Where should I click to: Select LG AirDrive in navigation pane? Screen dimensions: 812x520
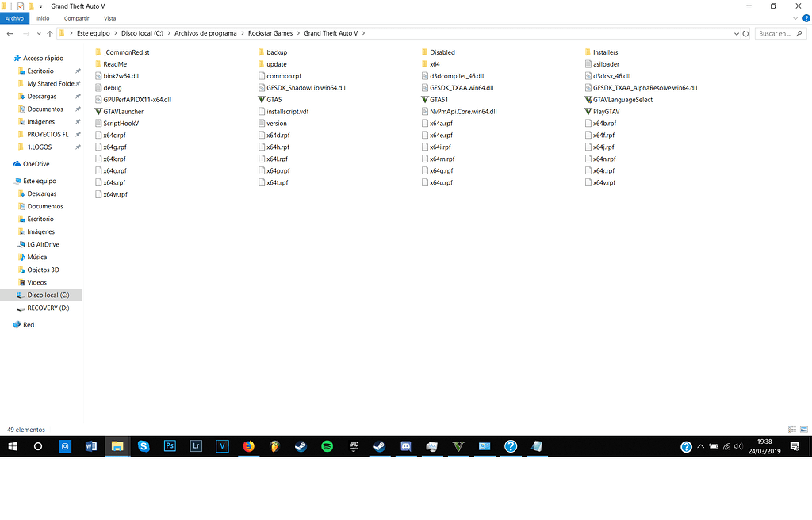(43, 244)
